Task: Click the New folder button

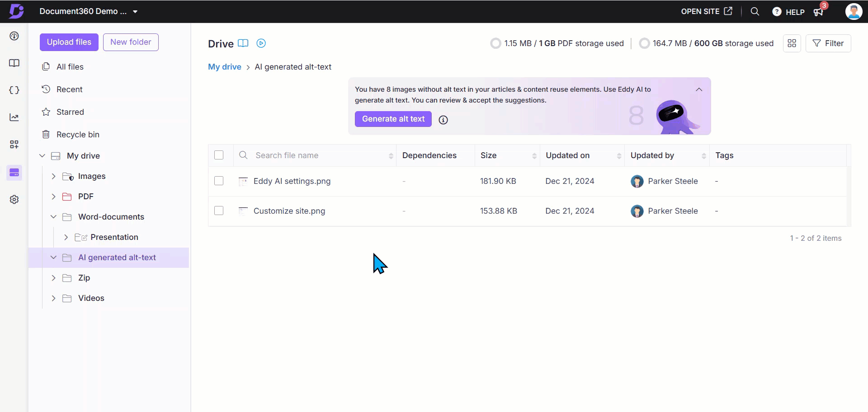Action: coord(131,42)
